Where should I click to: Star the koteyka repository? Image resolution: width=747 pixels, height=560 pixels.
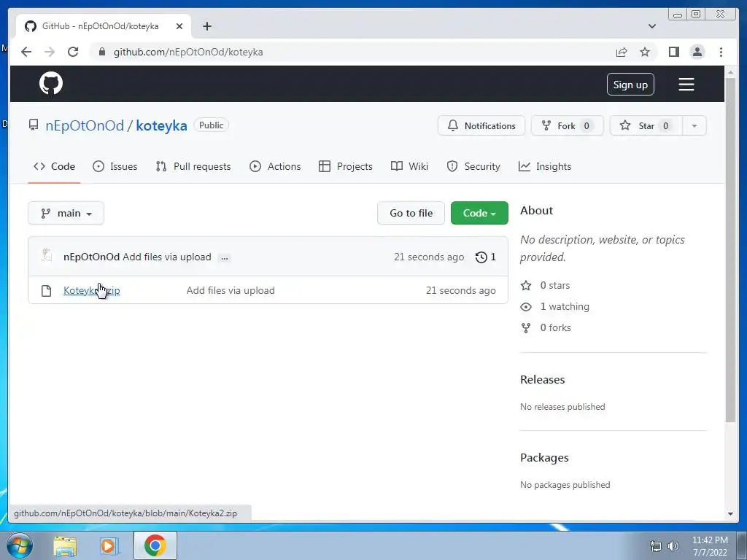(646, 125)
